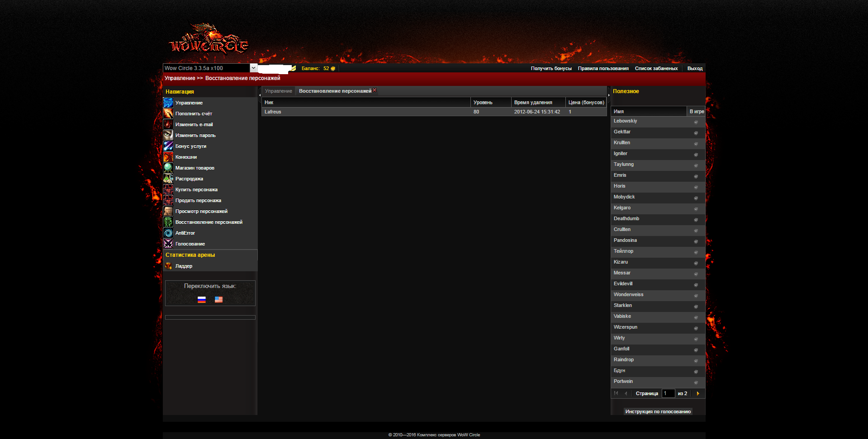Click the AntiError swirl icon

168,233
